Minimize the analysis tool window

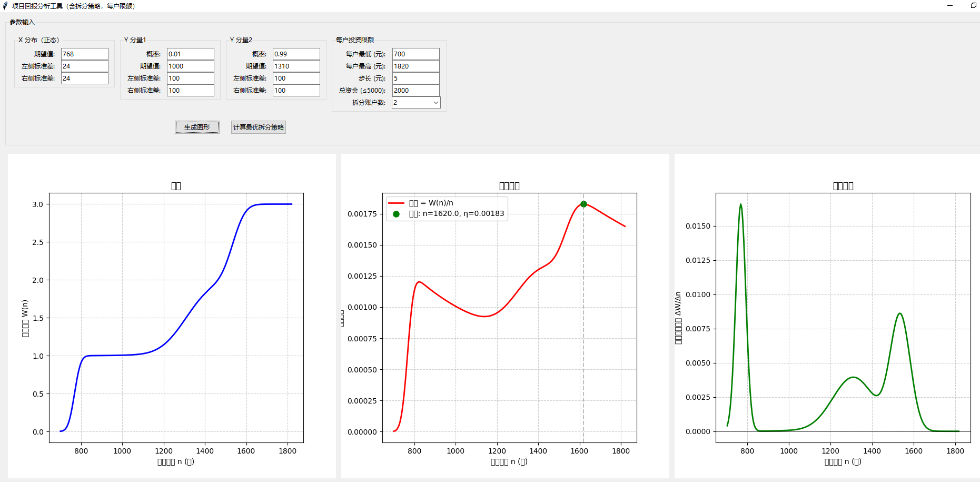pyautogui.click(x=950, y=6)
